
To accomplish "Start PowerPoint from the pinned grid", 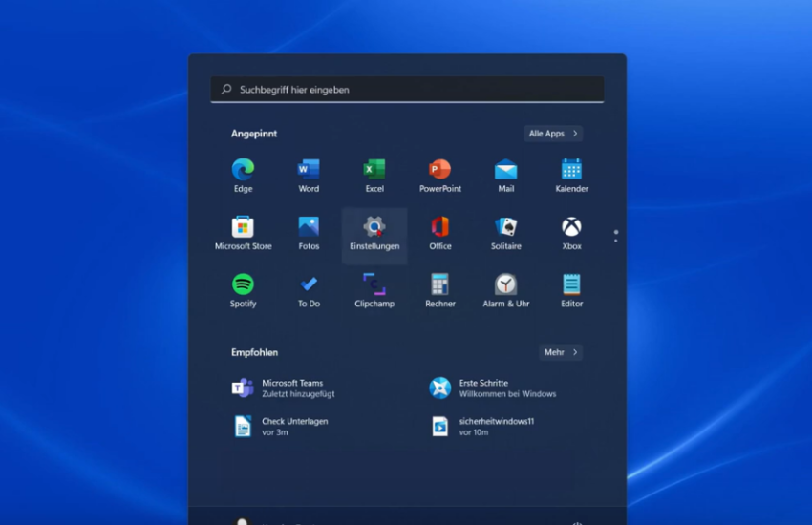I will [x=440, y=176].
